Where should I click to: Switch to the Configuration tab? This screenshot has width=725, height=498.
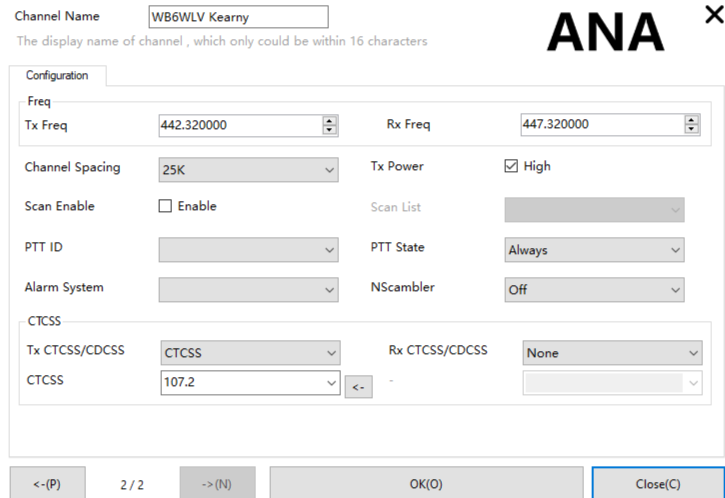(57, 76)
